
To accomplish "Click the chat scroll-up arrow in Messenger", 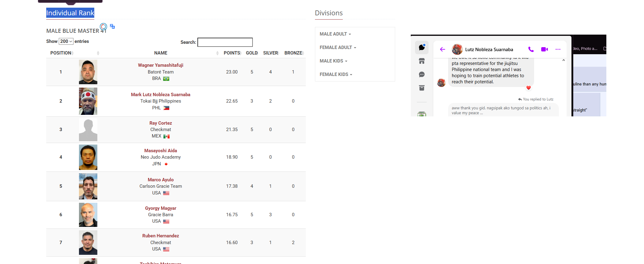I will coord(563,60).
